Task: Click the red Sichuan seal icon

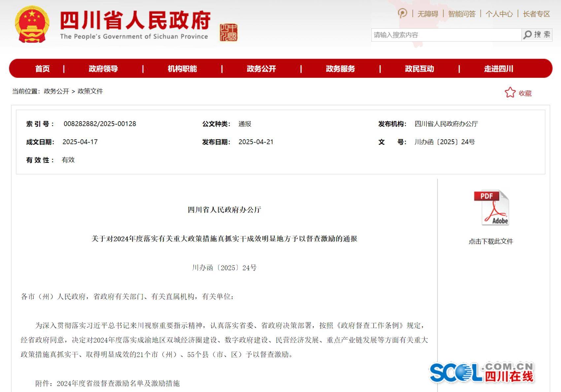Action: [228, 32]
